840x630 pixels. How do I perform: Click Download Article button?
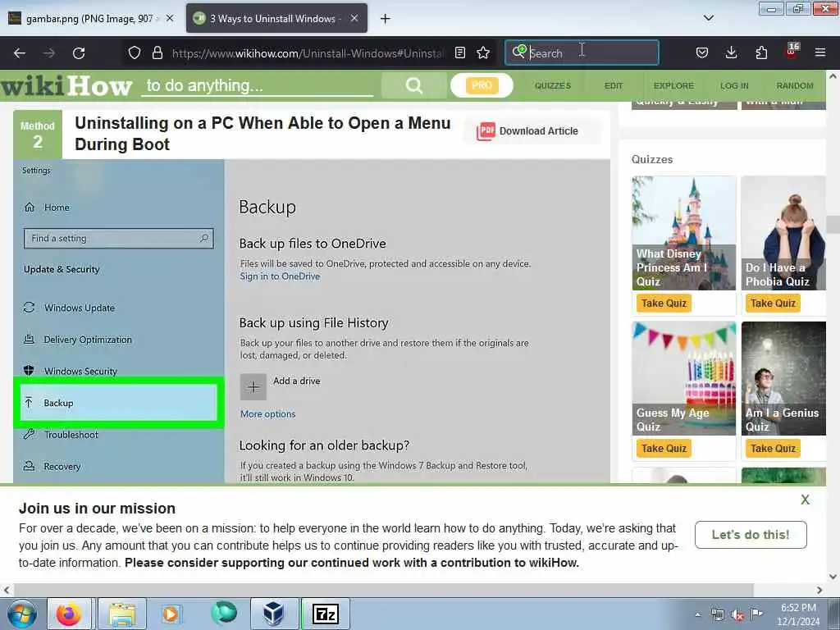point(533,131)
